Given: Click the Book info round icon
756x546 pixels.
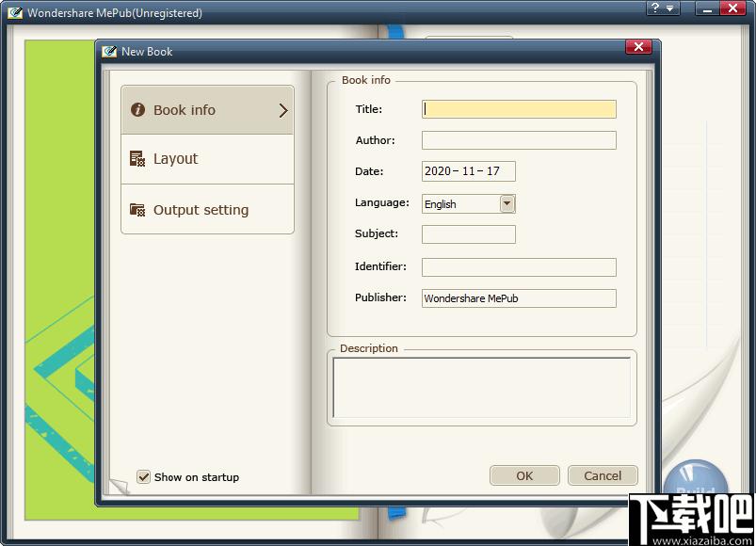Looking at the screenshot, I should click(x=137, y=110).
